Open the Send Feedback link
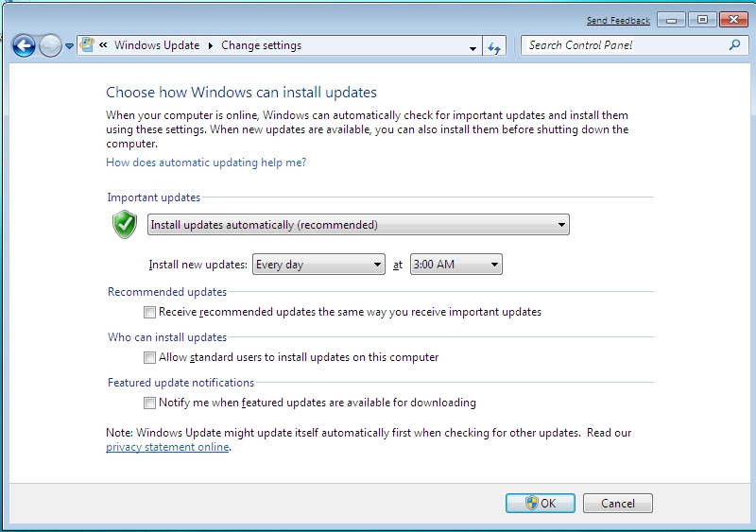 (x=618, y=20)
